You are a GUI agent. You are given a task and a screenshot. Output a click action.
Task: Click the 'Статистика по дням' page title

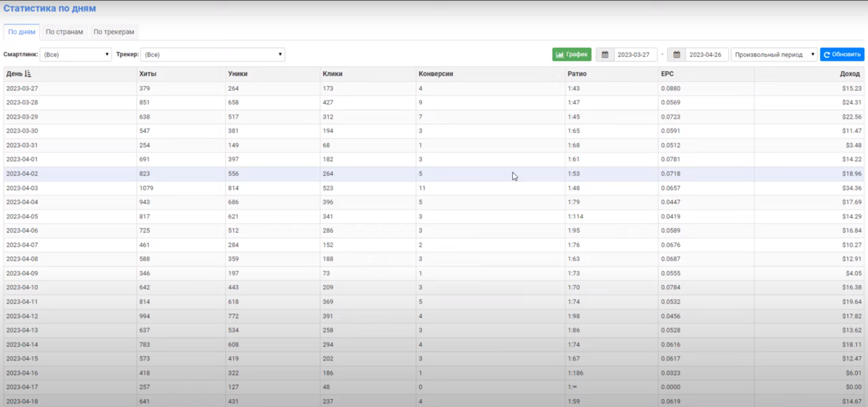coord(49,8)
